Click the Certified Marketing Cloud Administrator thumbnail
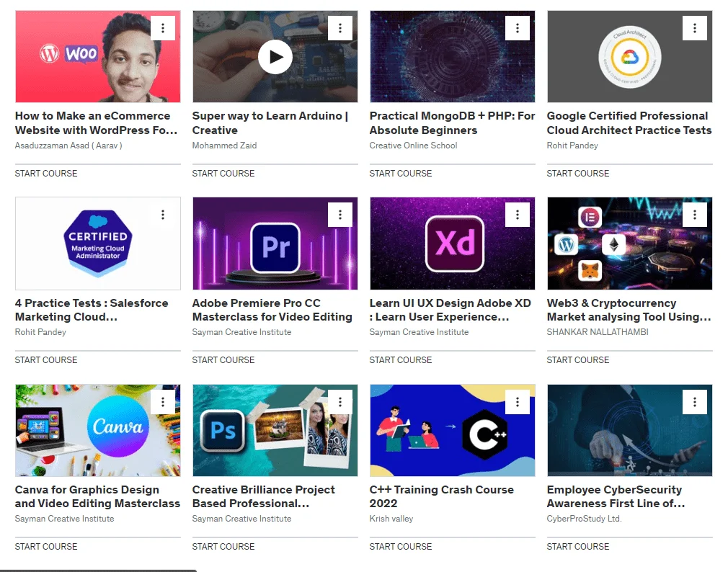 (97, 243)
